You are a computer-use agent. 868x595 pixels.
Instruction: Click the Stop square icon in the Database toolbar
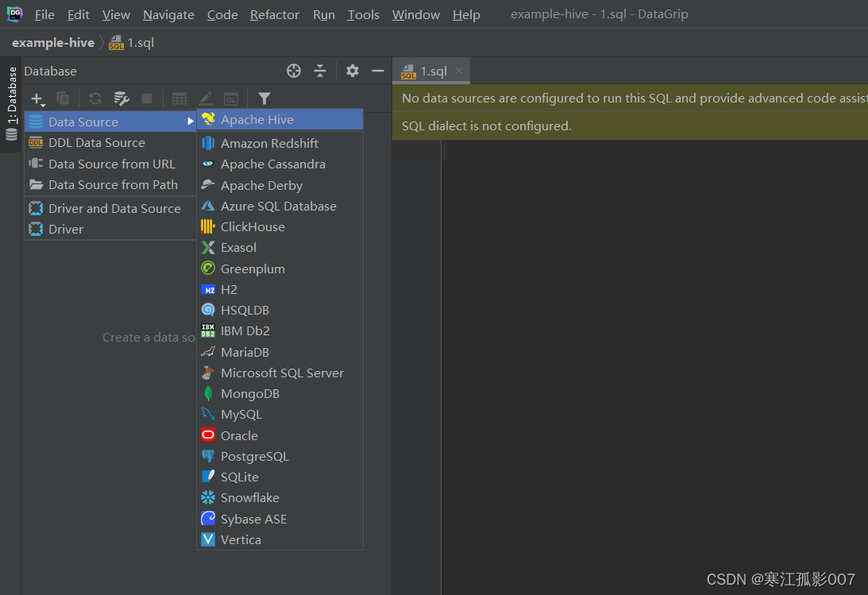coord(147,99)
